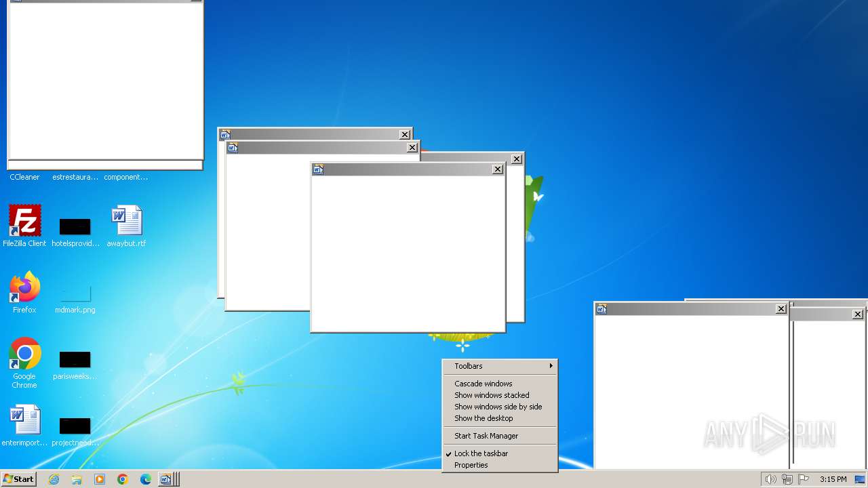
Task: Launch Microsoft Edge from the taskbar
Action: 146,479
